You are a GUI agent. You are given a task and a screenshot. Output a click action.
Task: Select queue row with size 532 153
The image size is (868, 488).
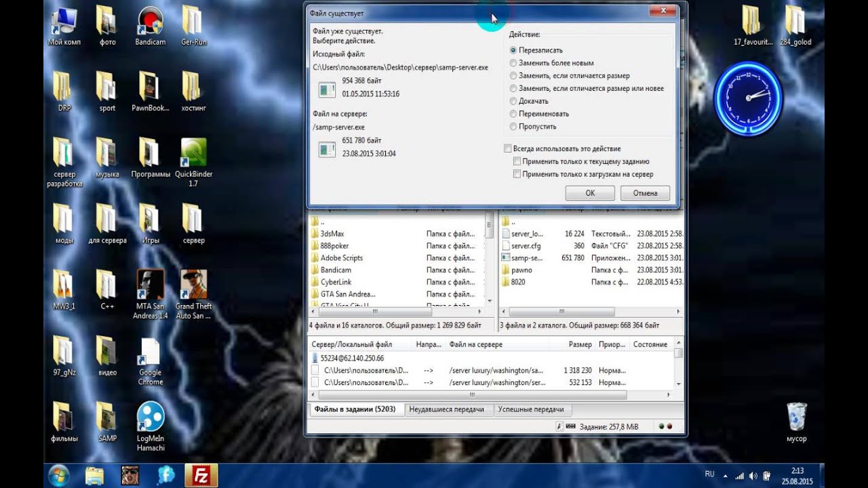click(492, 383)
